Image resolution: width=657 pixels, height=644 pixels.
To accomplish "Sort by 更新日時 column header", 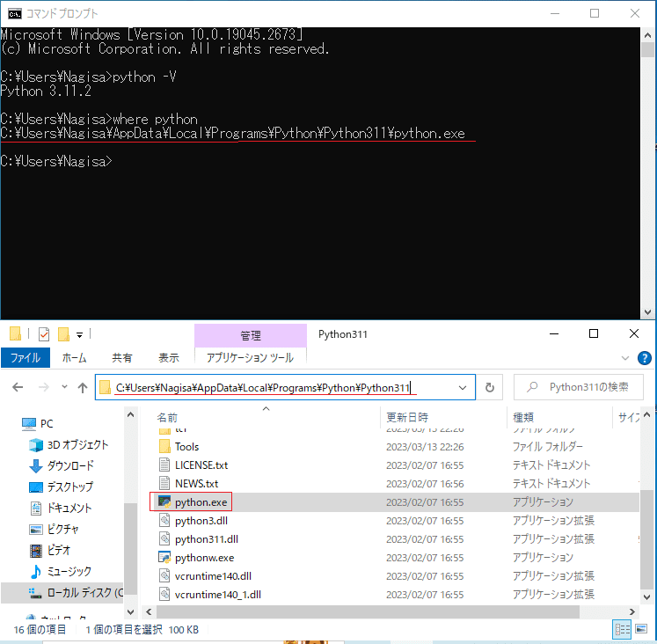I will (x=407, y=417).
